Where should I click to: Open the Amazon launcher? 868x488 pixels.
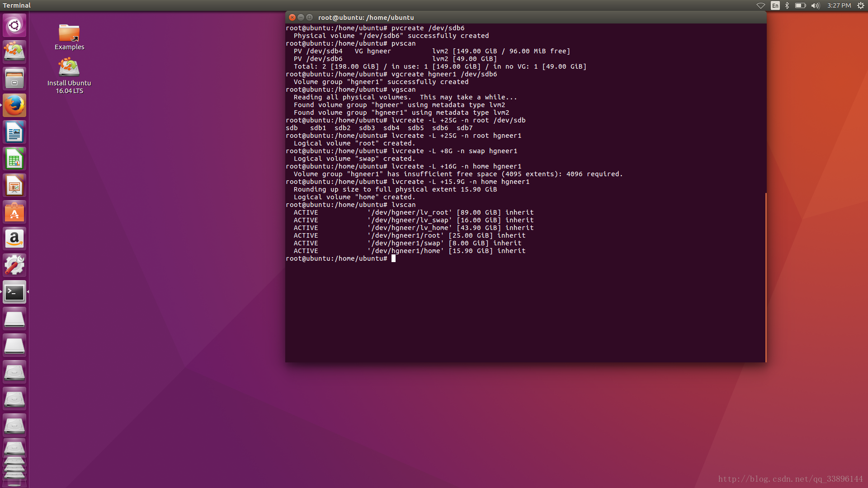[x=14, y=239]
